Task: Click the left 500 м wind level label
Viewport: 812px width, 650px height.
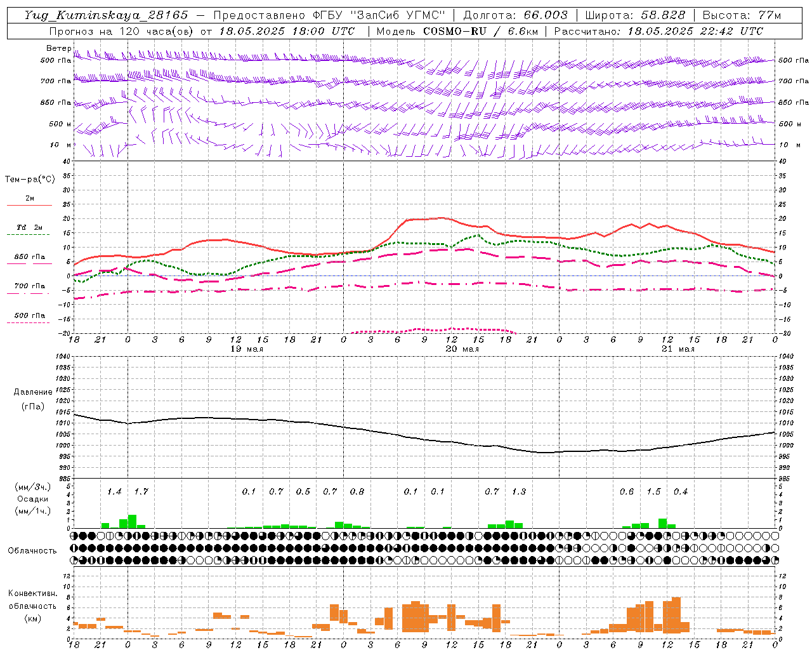Action: tap(60, 124)
